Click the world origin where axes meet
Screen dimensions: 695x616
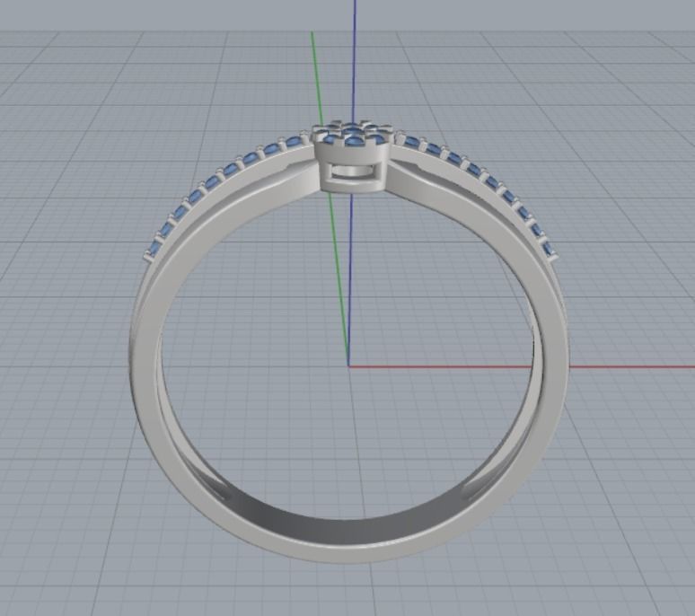point(348,366)
